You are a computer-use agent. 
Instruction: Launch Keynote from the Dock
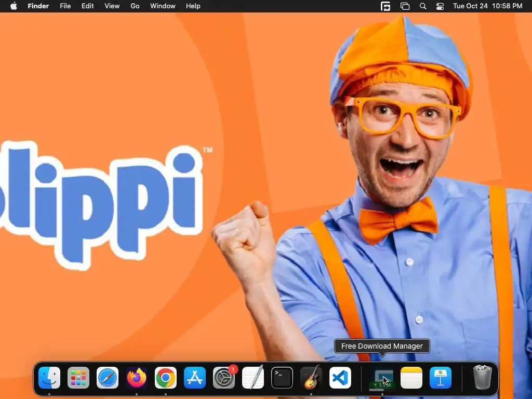441,378
